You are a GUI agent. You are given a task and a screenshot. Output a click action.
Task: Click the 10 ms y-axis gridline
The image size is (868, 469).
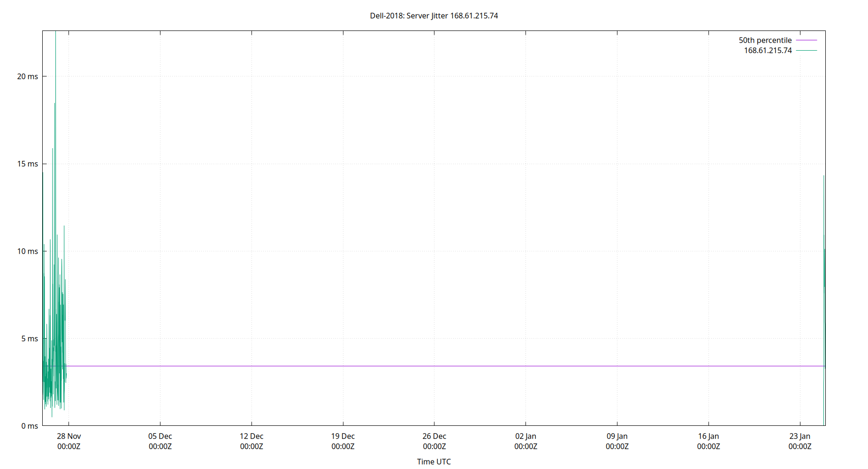pyautogui.click(x=328, y=251)
